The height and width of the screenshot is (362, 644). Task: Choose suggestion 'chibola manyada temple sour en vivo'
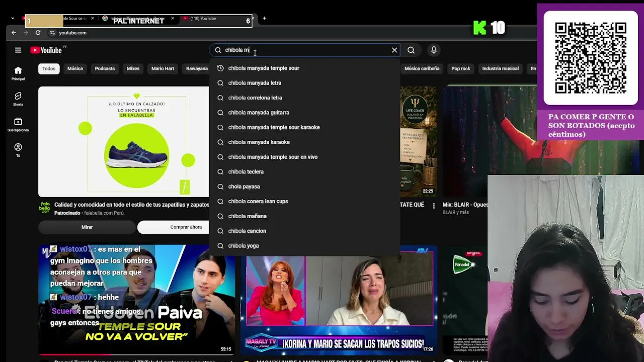pyautogui.click(x=305, y=157)
